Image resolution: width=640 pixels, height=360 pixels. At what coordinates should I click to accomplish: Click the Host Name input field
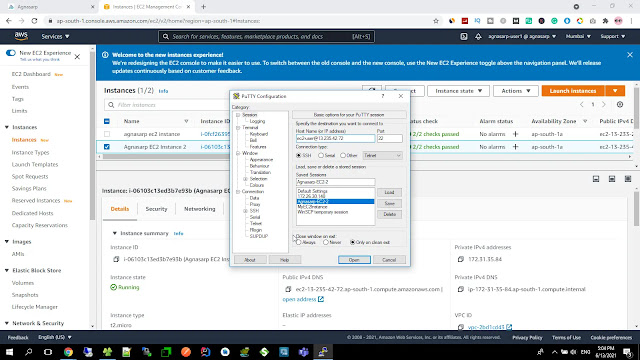click(335, 138)
